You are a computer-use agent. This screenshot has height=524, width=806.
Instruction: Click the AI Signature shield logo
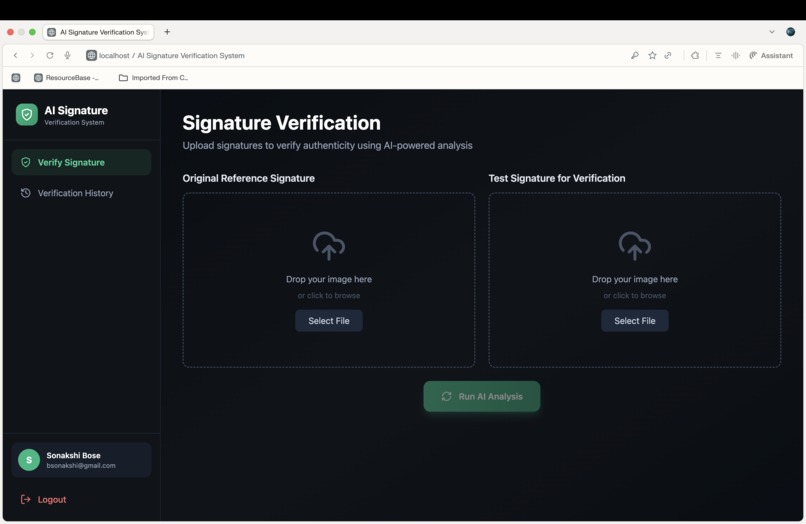point(27,115)
